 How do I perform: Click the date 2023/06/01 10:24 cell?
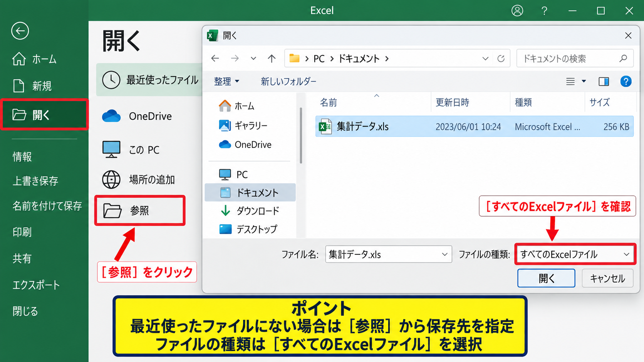click(468, 127)
